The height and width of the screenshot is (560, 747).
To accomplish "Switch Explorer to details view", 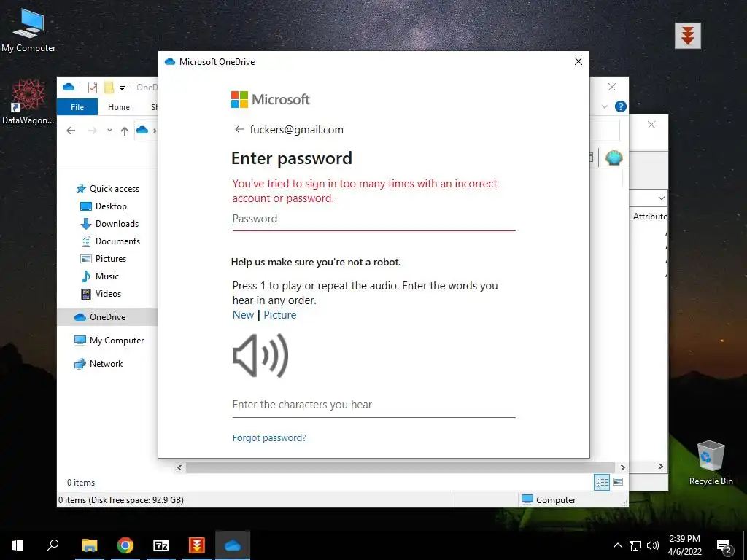I will tap(602, 482).
